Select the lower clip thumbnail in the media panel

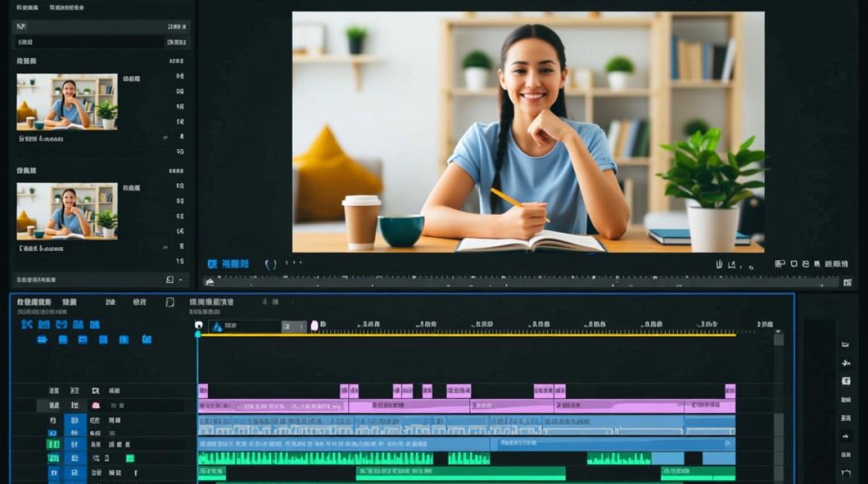pyautogui.click(x=67, y=211)
